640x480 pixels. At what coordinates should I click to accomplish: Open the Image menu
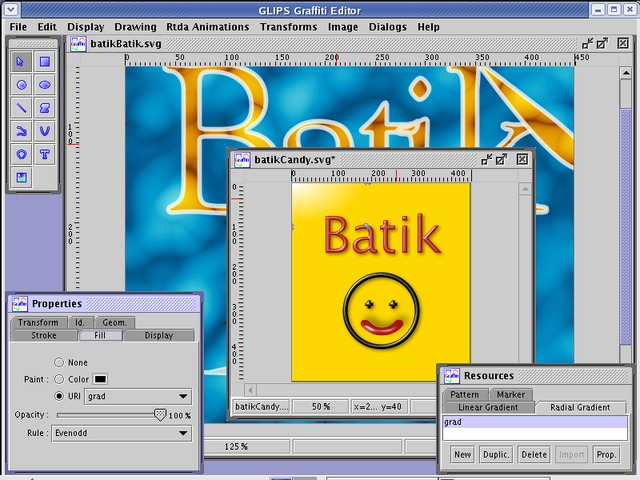(x=343, y=27)
